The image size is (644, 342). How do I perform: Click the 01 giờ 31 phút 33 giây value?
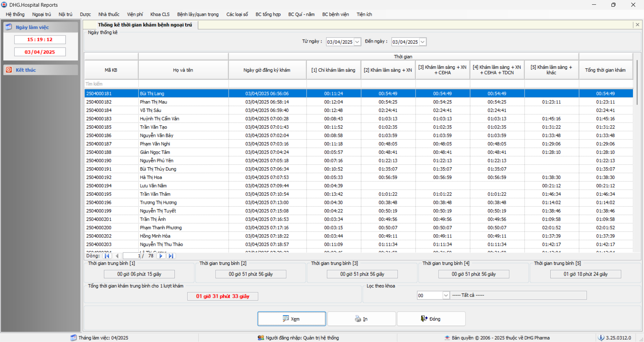(x=223, y=296)
